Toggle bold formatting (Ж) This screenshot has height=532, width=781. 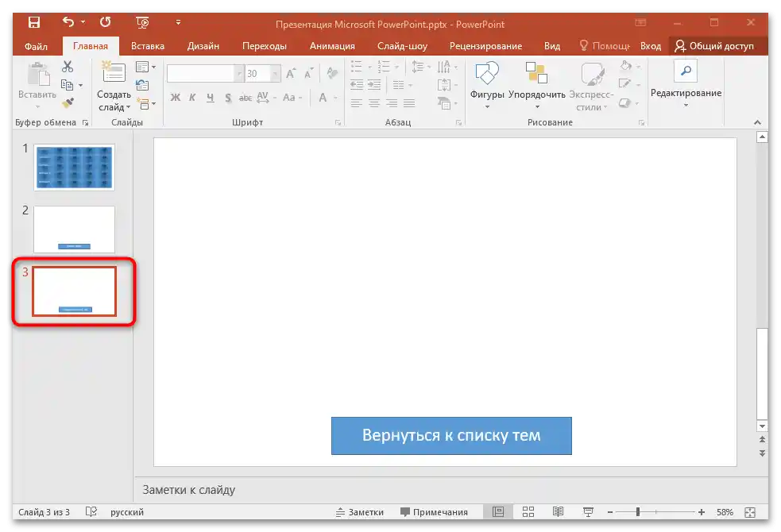tap(176, 98)
